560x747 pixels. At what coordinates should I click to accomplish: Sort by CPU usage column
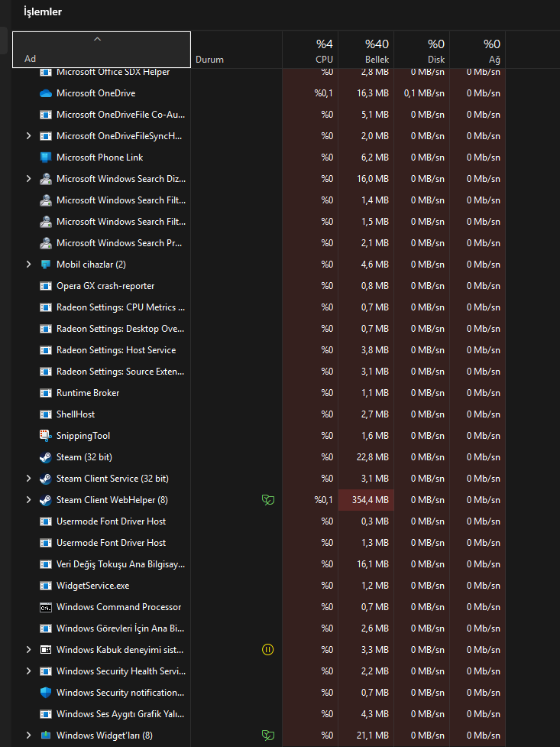[310, 50]
